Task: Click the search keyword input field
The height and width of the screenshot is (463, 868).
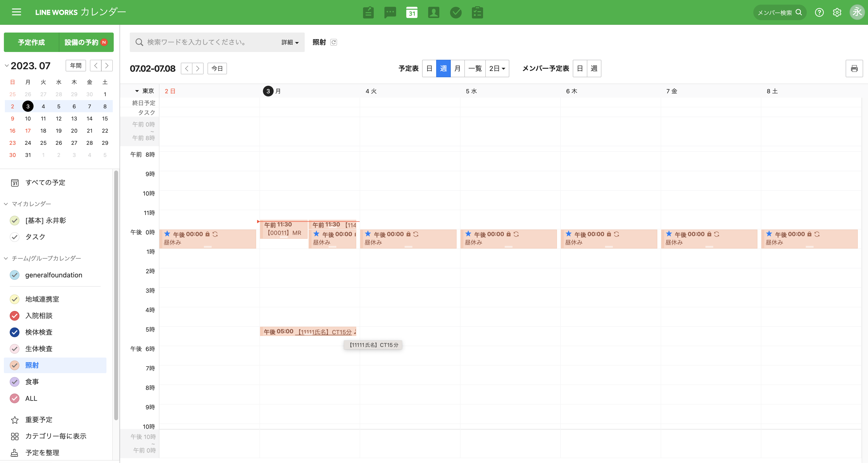Action: (x=209, y=43)
